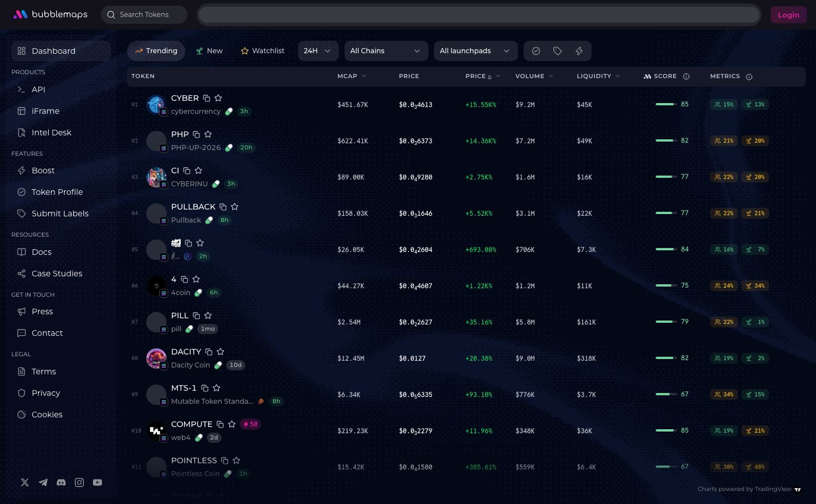Viewport: 816px width, 504px height.
Task: Copy the POINTLESS token address
Action: (x=224, y=460)
